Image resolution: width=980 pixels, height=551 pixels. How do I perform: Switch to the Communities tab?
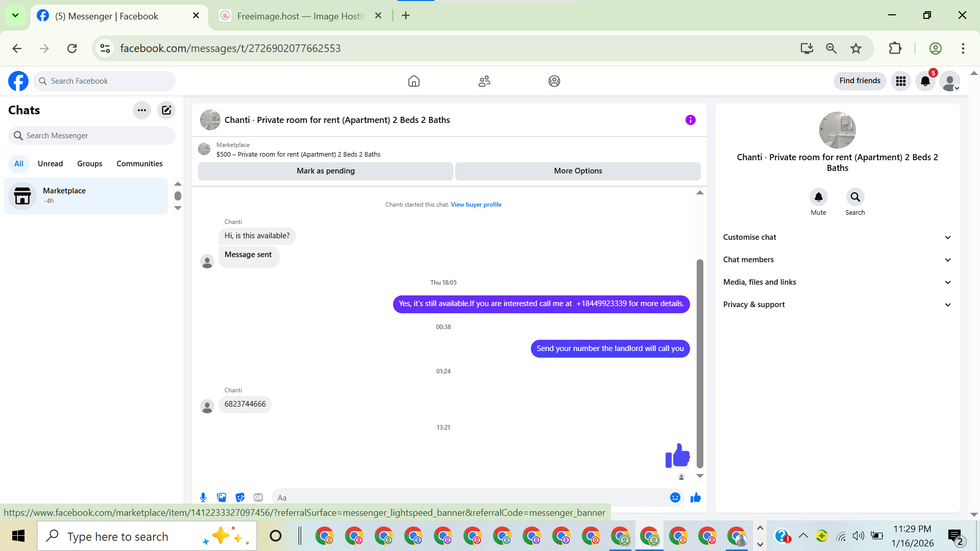[139, 164]
